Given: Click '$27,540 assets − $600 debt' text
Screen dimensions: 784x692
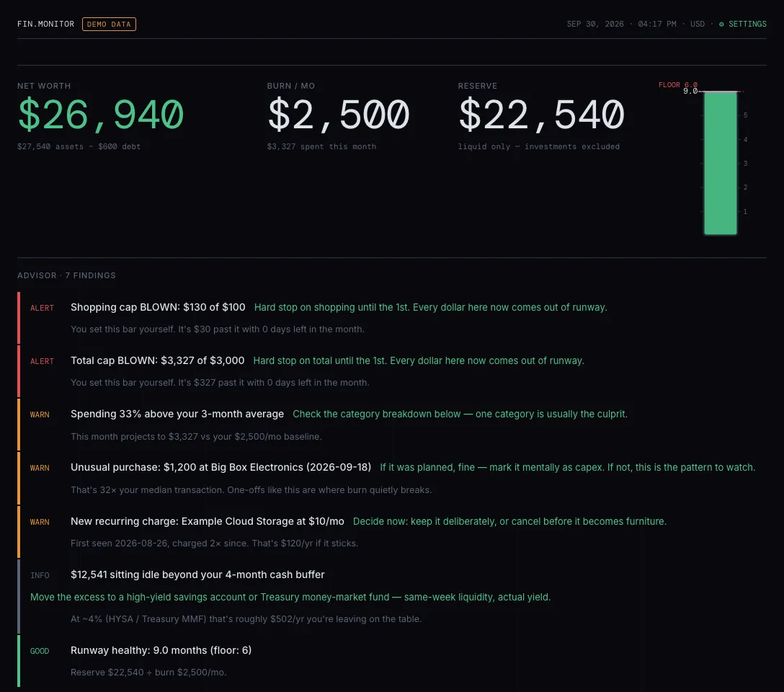Looking at the screenshot, I should click(x=79, y=146).
